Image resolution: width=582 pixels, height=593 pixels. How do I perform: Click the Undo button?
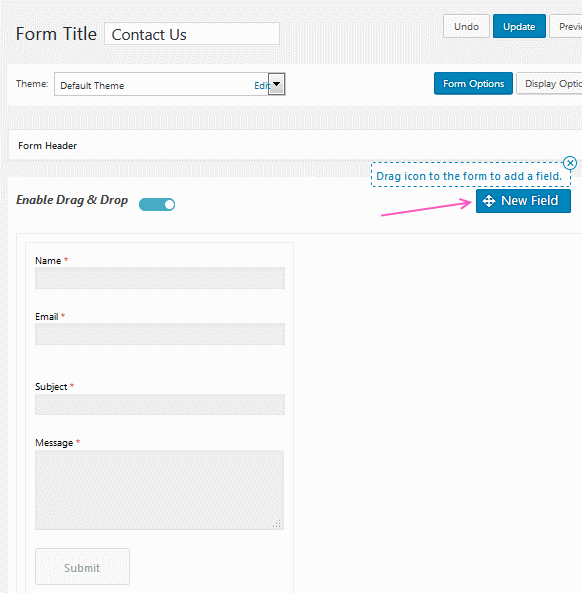tap(466, 26)
